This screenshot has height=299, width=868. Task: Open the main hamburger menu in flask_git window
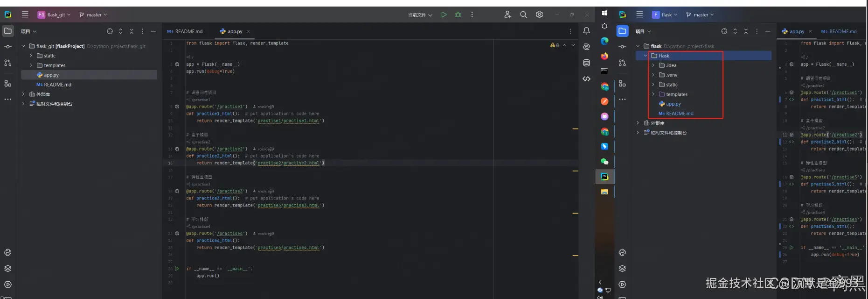pyautogui.click(x=25, y=14)
